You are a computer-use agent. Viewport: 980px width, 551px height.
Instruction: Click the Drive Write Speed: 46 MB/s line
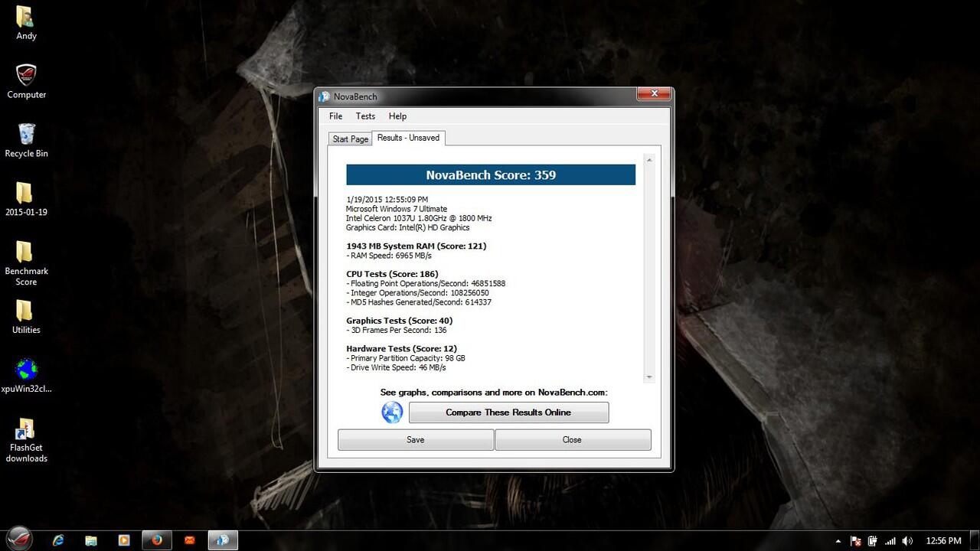pos(396,367)
